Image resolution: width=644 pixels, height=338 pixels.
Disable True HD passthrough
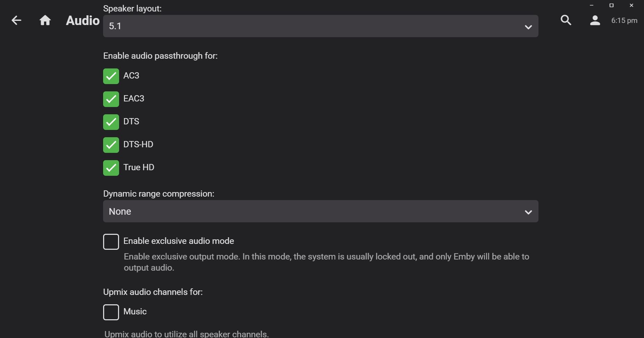(111, 168)
